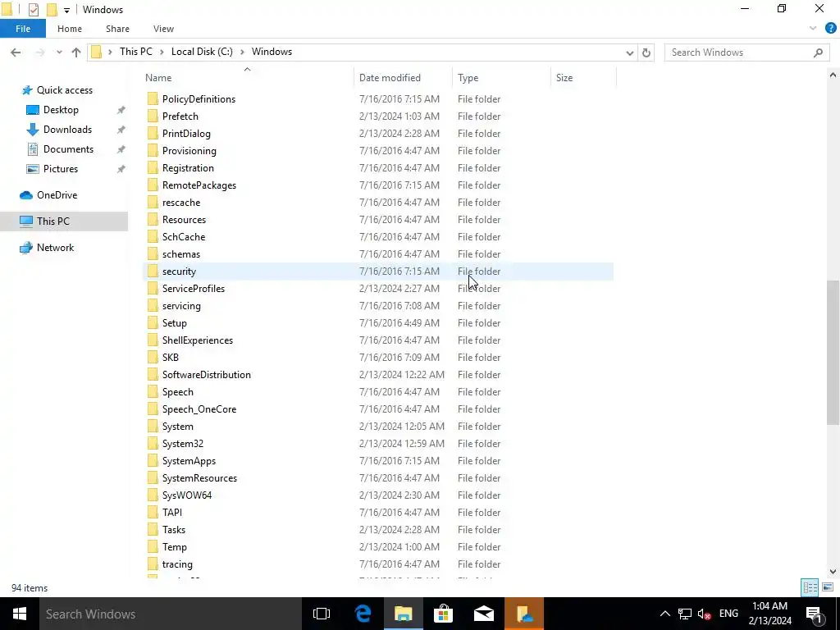Open the File menu tab

pyautogui.click(x=23, y=29)
